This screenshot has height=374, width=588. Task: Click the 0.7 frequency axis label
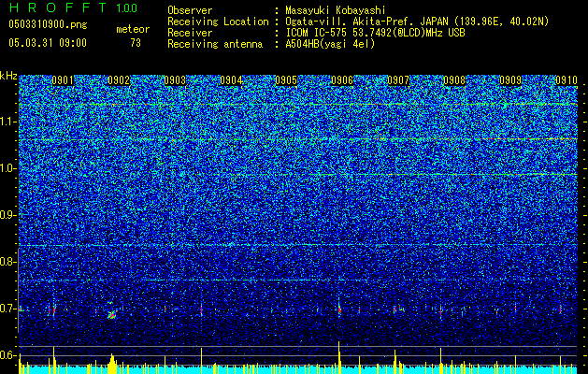(x=7, y=309)
